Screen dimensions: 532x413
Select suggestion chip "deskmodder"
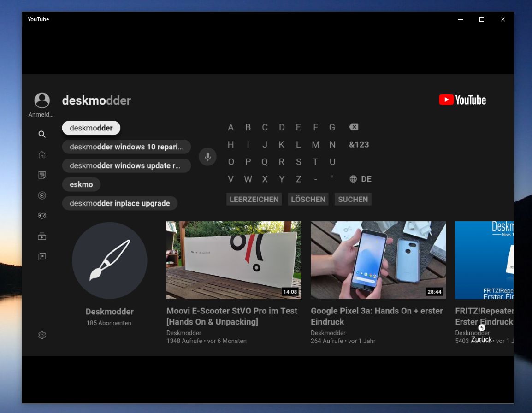(91, 128)
